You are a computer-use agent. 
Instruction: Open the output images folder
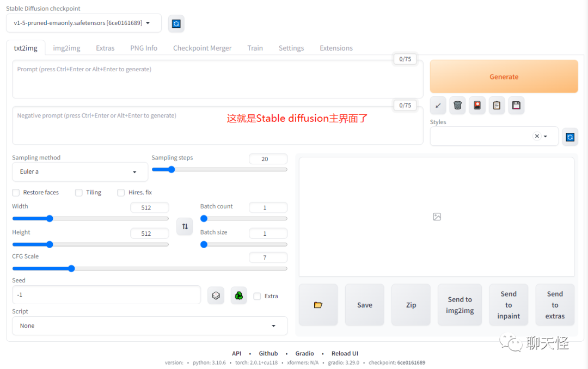pyautogui.click(x=318, y=304)
